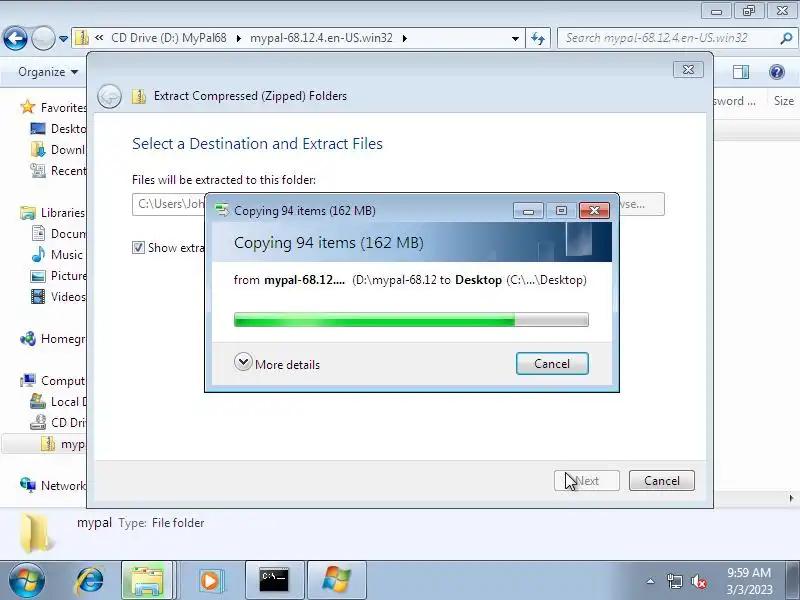Expand breadcrumb arrow after mypal-68.12.4.en-US.win32

[x=405, y=38]
